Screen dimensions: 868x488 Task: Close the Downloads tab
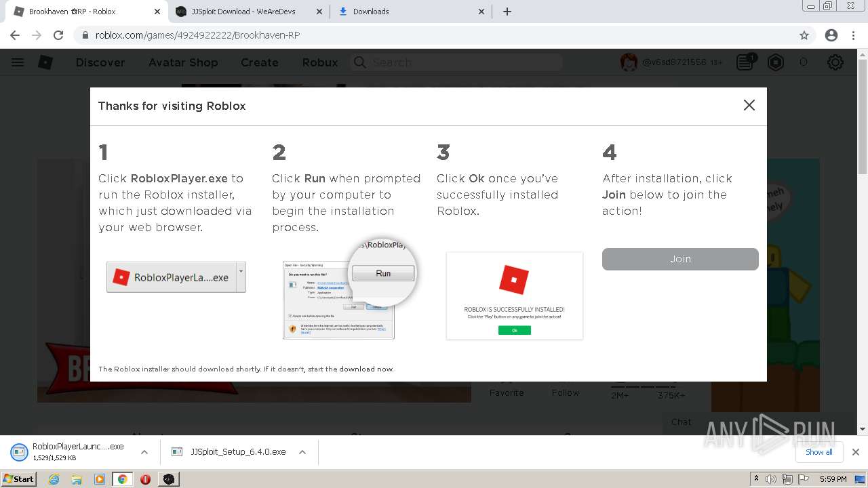click(481, 12)
